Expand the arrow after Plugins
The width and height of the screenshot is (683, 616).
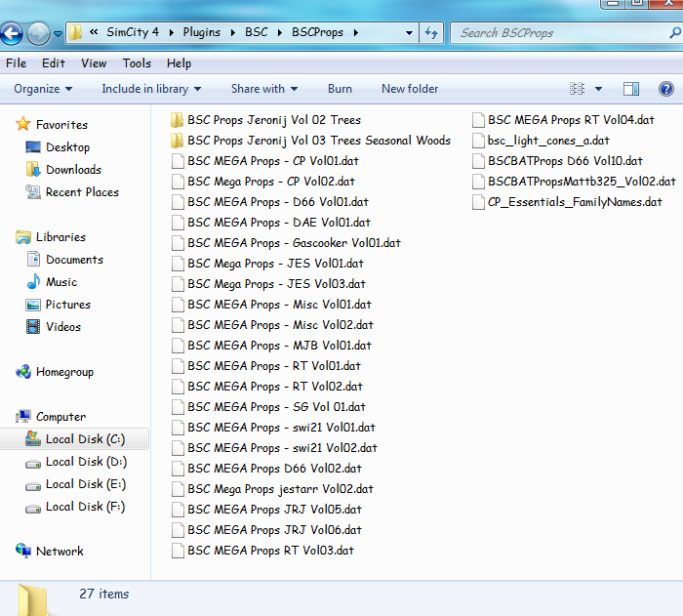[x=233, y=32]
